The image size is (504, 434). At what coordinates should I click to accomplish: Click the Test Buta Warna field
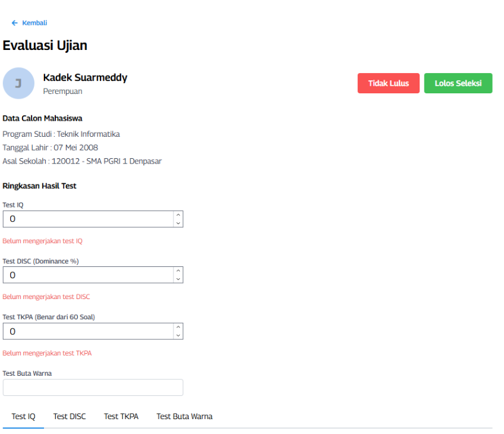pos(93,388)
